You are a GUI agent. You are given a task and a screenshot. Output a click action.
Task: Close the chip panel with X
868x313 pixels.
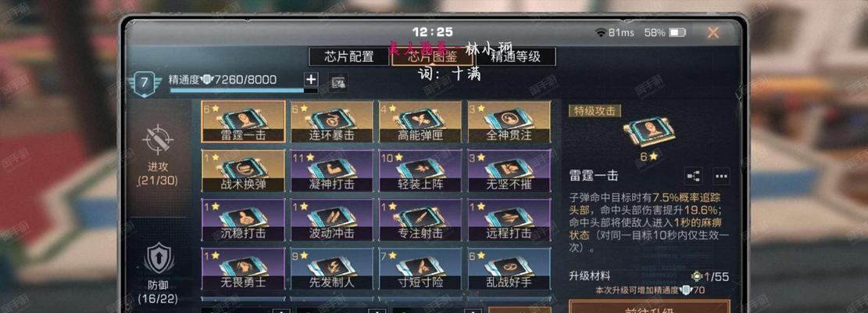point(713,33)
